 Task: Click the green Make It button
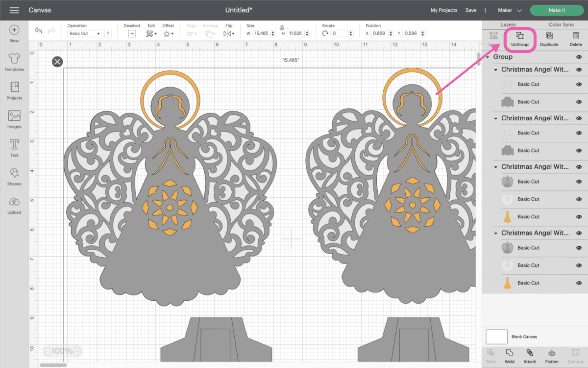tap(557, 10)
